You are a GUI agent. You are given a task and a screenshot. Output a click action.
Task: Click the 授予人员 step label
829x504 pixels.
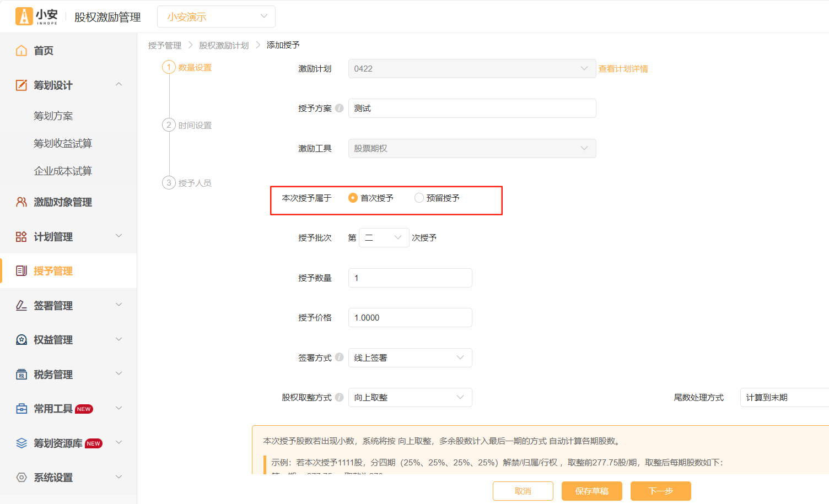coord(195,183)
